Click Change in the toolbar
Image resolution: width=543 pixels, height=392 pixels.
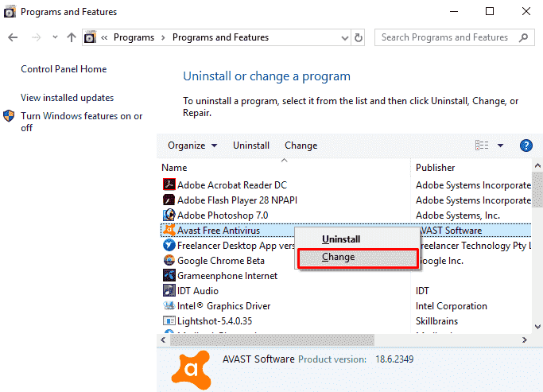301,146
